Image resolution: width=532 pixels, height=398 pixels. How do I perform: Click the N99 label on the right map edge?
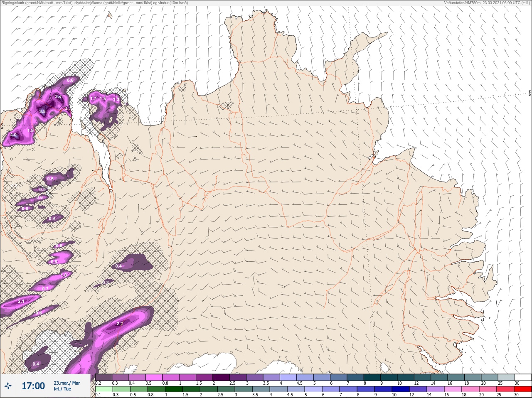(x=530, y=93)
